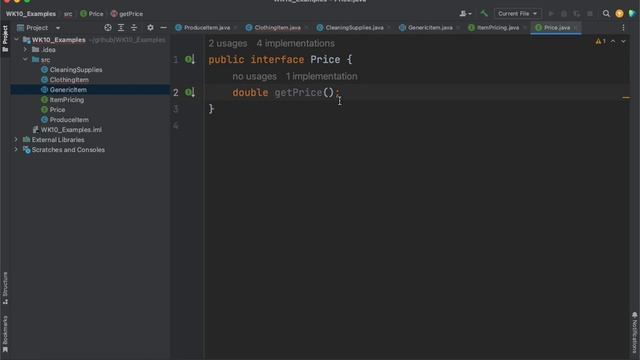640x360 pixels.
Task: Select ProduceItem class in the project tree
Action: pos(69,120)
